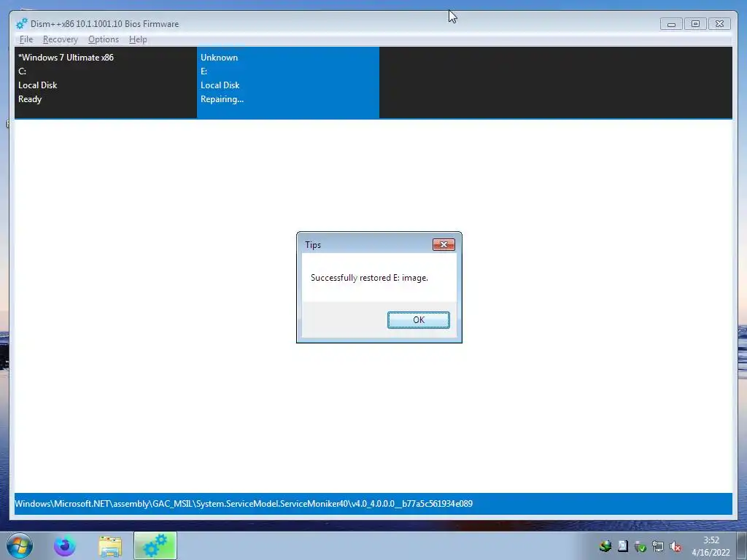The height and width of the screenshot is (560, 747).
Task: Minimize the Dism++ window
Action: [671, 24]
